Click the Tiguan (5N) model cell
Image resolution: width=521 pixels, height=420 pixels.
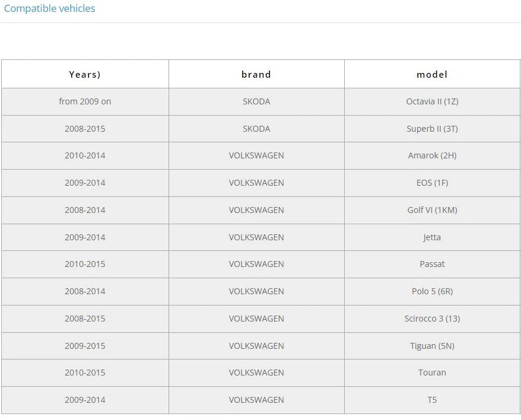432,346
